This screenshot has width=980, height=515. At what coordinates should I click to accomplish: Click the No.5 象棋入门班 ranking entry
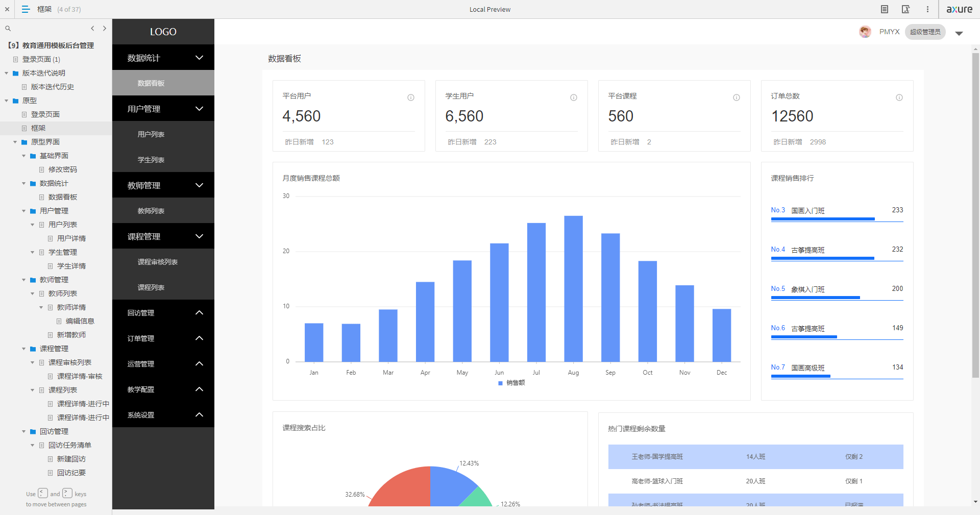tap(837, 293)
